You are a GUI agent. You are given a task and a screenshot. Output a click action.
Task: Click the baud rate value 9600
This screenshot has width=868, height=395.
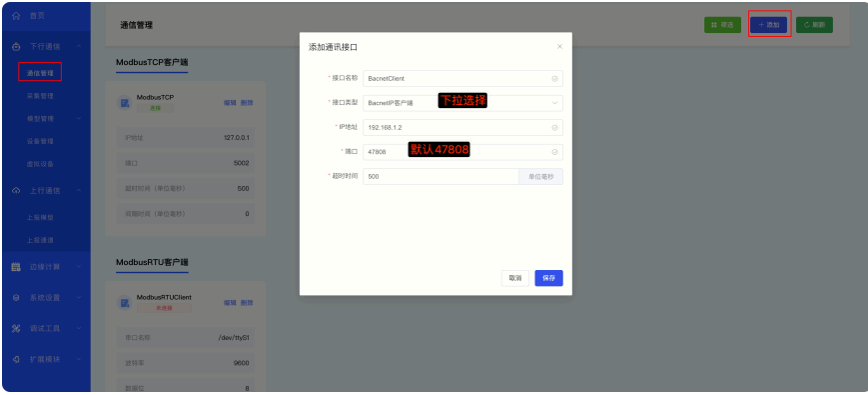(242, 363)
